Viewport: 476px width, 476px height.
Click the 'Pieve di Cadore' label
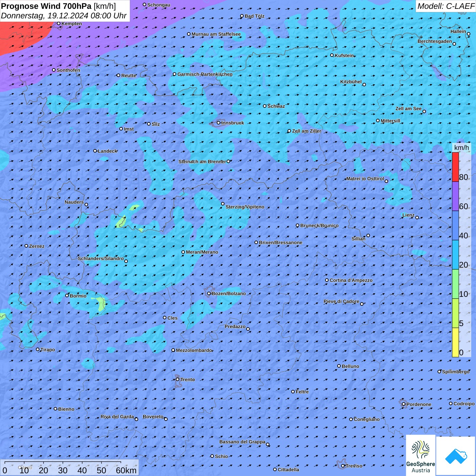click(341, 301)
